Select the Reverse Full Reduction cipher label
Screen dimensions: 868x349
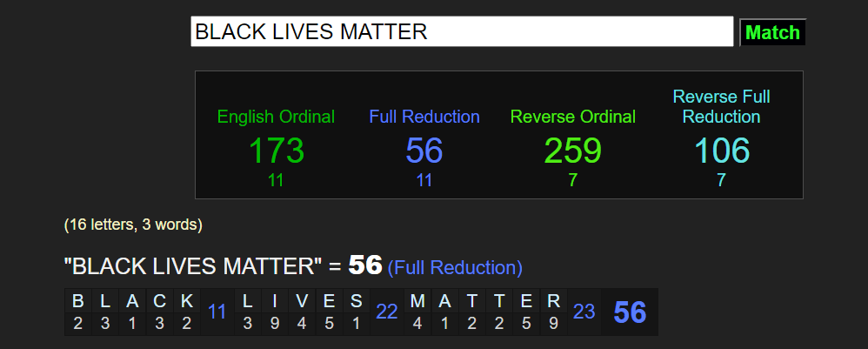click(x=722, y=106)
